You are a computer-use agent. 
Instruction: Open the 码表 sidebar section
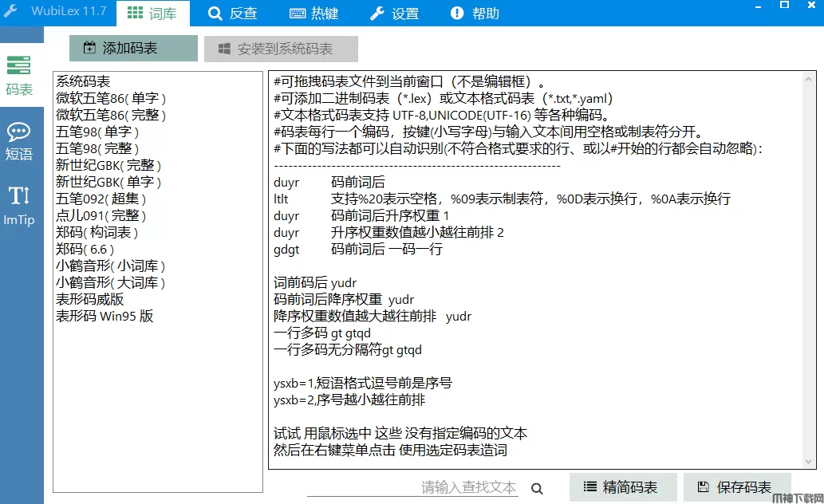pos(19,76)
